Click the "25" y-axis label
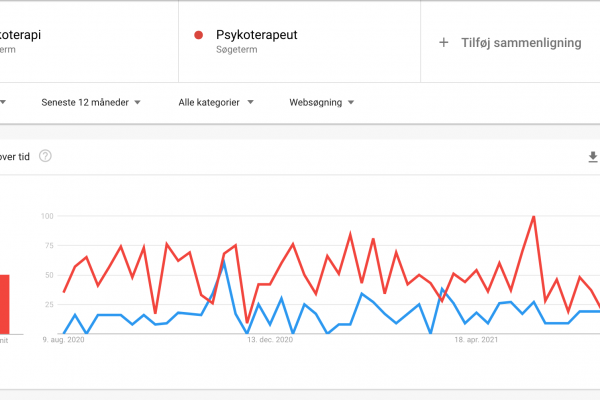 coord(48,304)
